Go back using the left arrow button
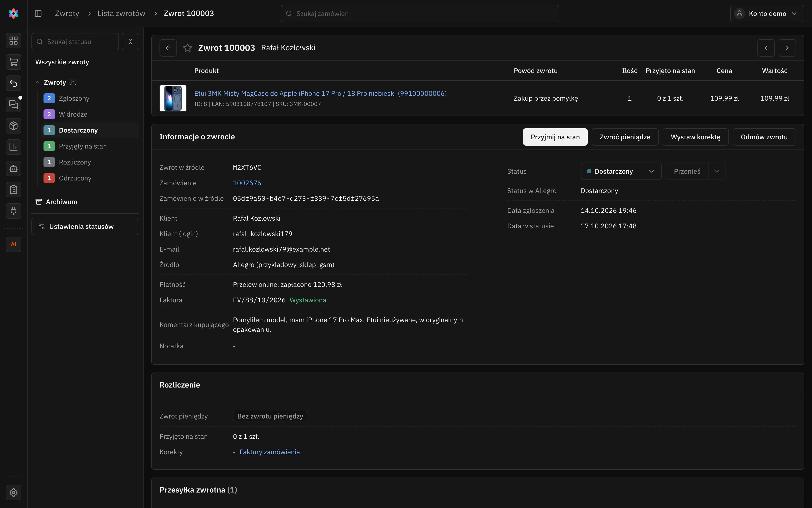The image size is (812, 508). click(168, 48)
